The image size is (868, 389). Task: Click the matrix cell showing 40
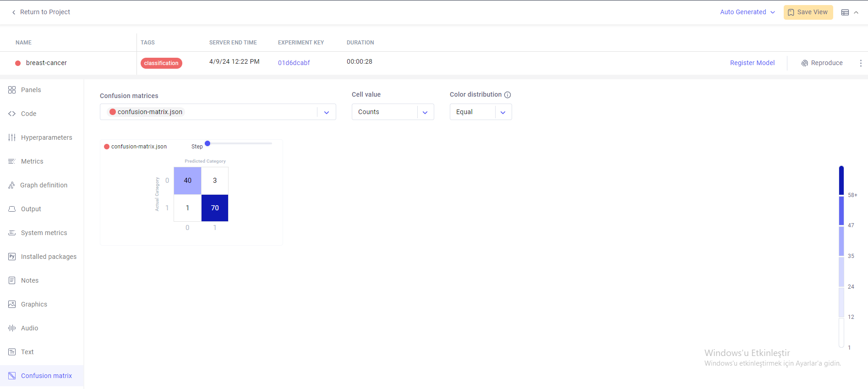tap(187, 181)
